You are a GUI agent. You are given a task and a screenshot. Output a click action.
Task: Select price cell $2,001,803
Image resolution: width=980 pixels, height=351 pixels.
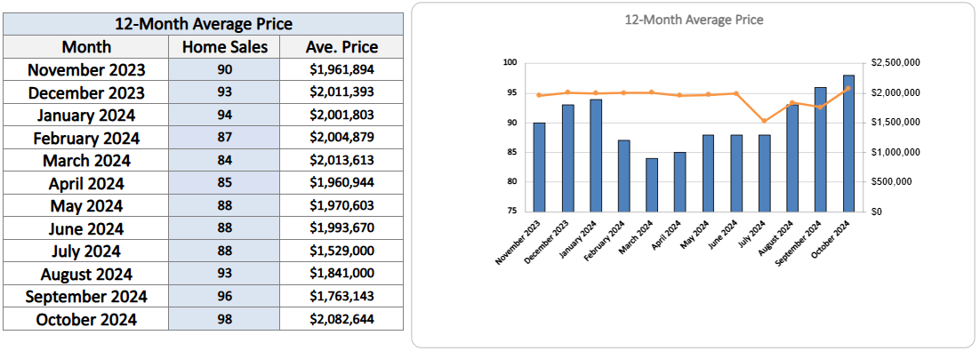[x=341, y=116]
